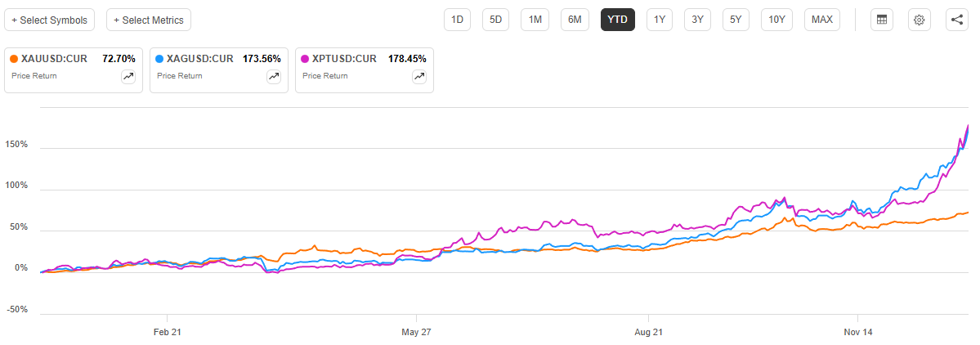Choose the MAX time range
The width and height of the screenshot is (980, 345).
point(822,20)
